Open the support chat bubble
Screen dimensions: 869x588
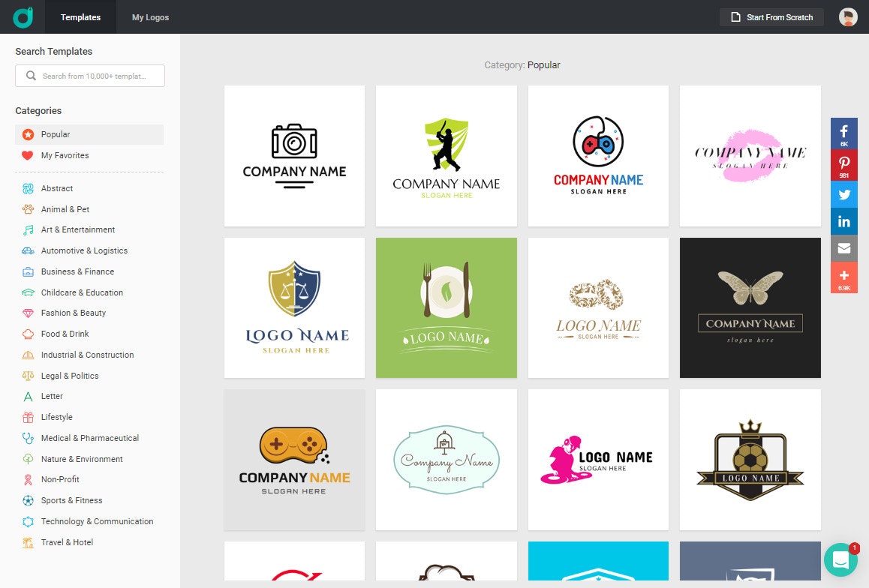click(x=840, y=560)
